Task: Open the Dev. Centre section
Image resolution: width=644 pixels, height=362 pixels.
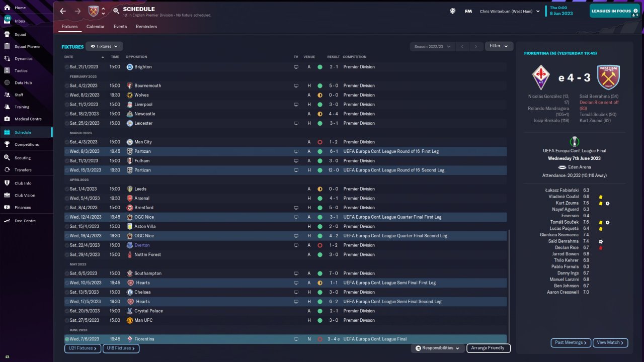Action: coord(26,221)
